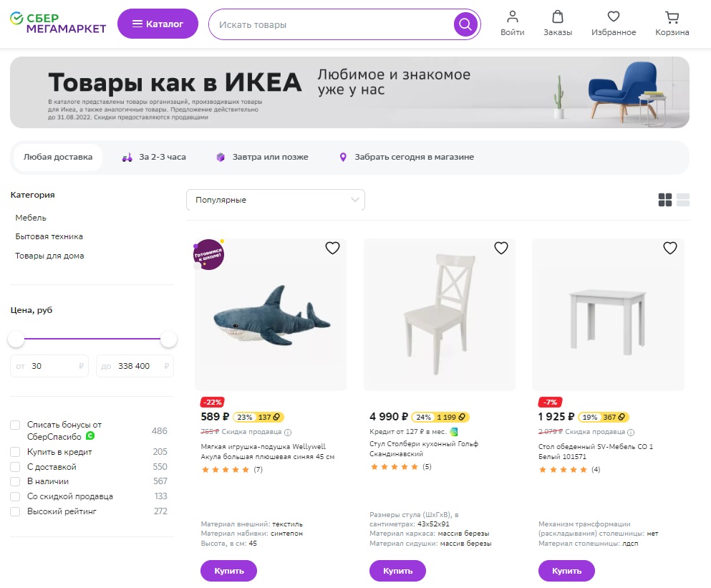
Task: Click the search magnifier icon
Action: (x=465, y=24)
